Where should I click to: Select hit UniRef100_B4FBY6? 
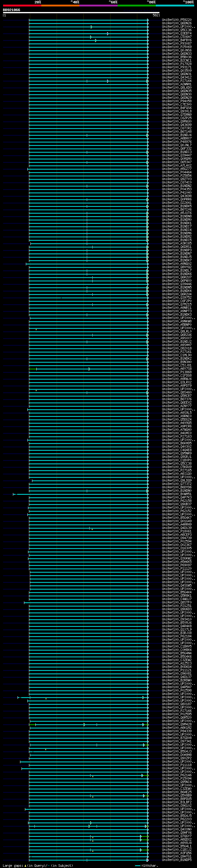coord(177,40)
